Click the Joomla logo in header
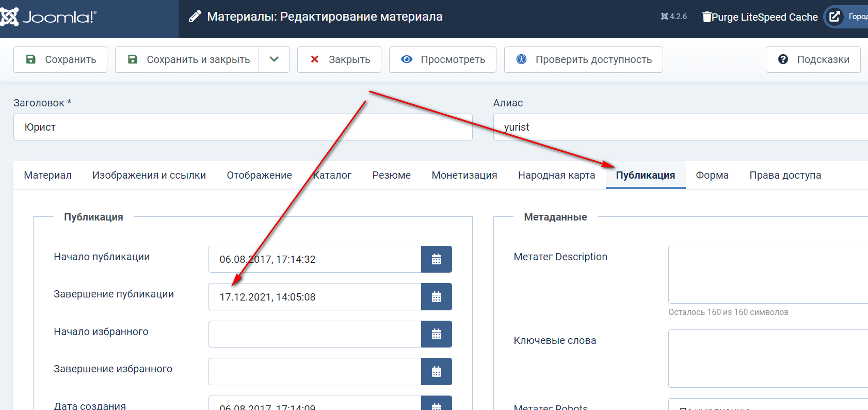868x410 pixels. [x=48, y=17]
